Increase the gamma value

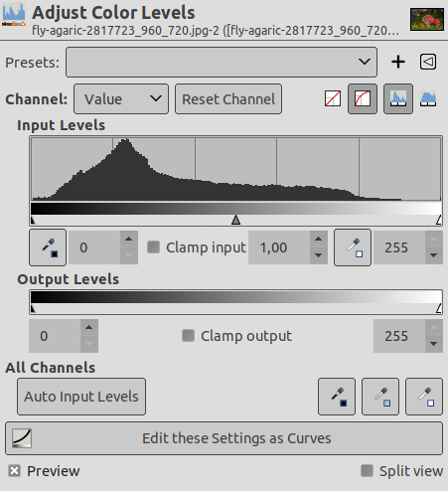(x=319, y=239)
